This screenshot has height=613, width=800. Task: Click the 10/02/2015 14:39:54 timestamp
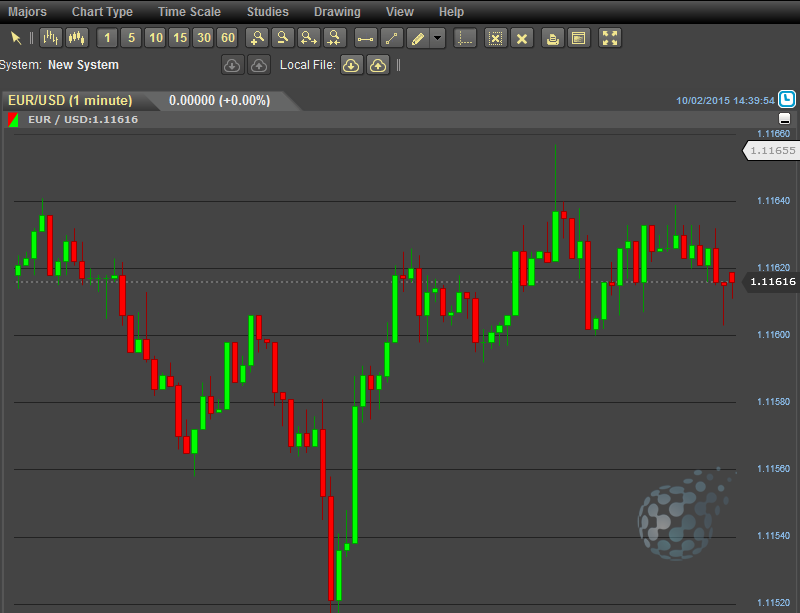(x=725, y=101)
